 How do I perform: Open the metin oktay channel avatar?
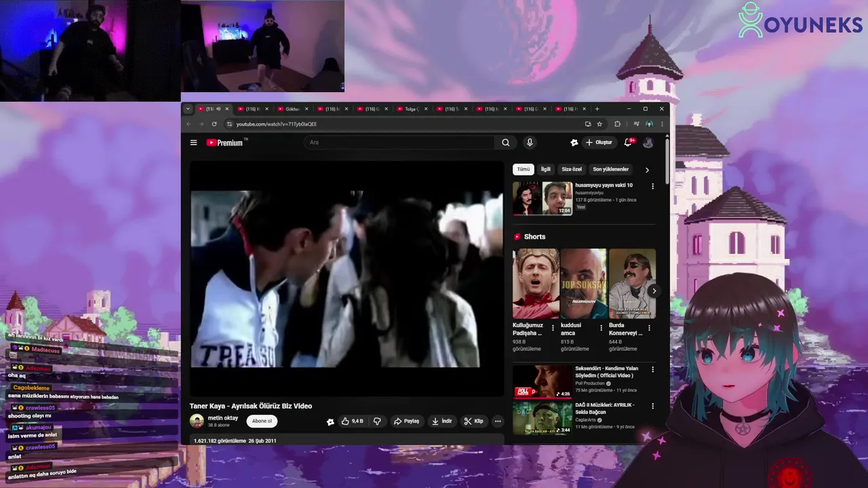pos(197,421)
